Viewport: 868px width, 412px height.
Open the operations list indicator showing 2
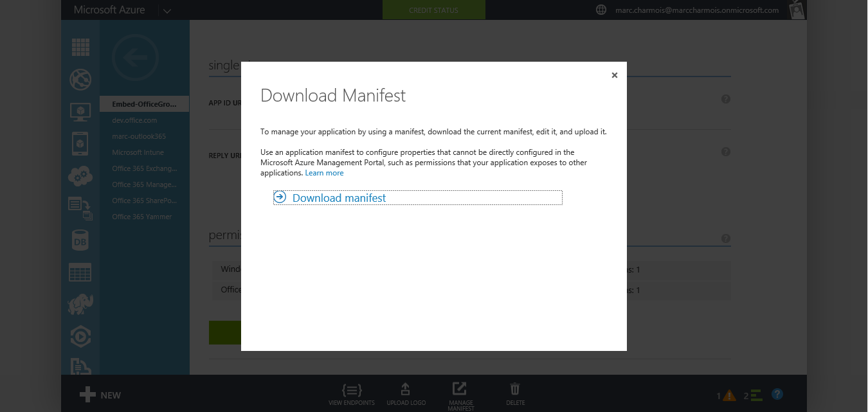pos(753,395)
